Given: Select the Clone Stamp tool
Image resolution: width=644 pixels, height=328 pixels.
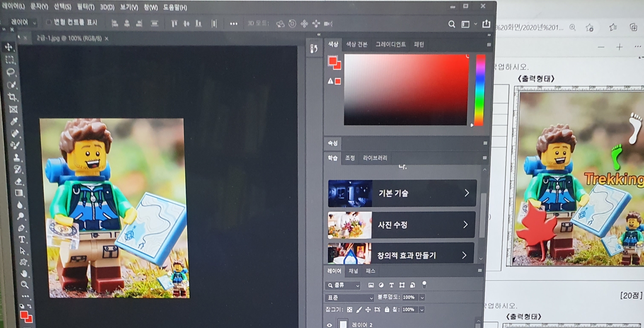Looking at the screenshot, I should 17,158.
